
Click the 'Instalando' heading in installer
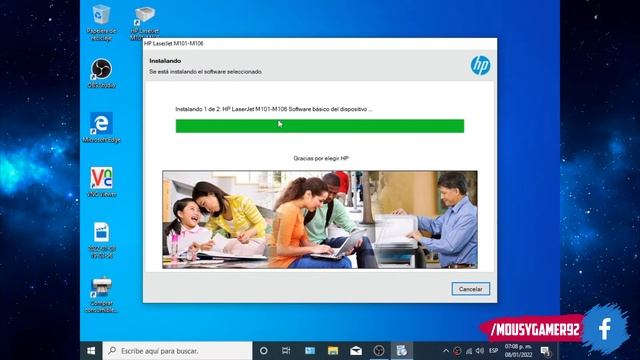[x=165, y=61]
